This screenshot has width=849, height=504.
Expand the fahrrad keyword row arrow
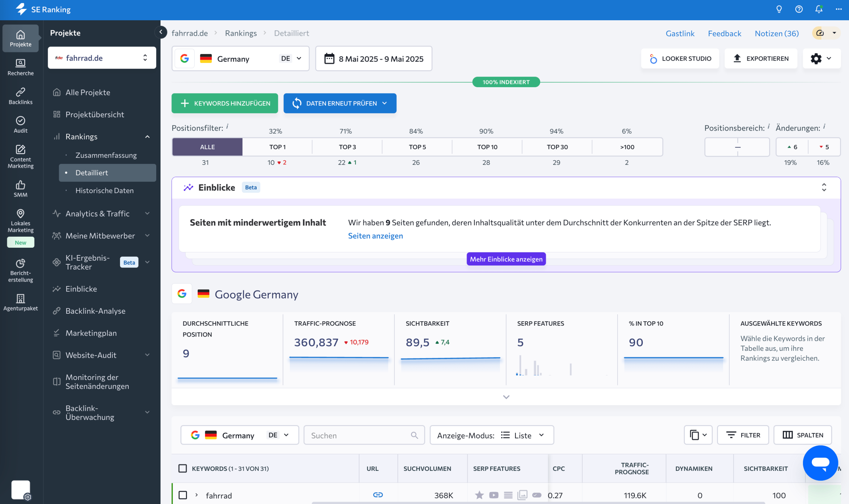pyautogui.click(x=196, y=495)
